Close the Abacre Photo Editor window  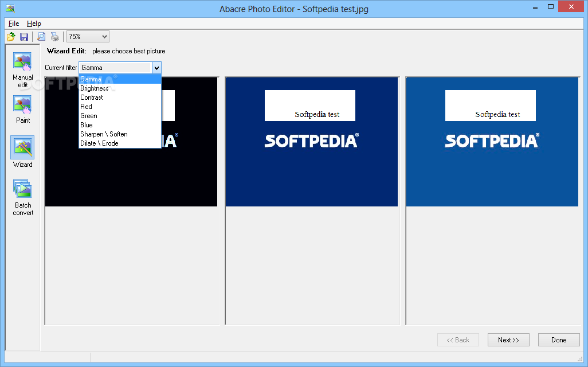[x=571, y=6]
